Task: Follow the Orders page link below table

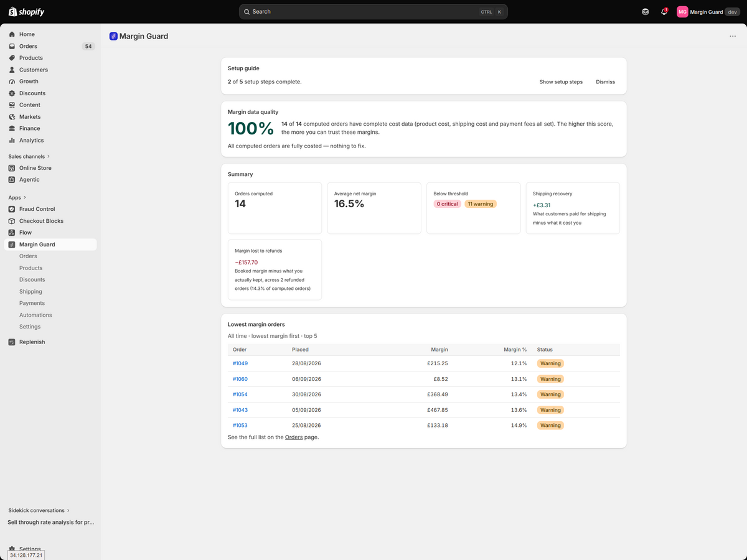Action: [x=294, y=437]
